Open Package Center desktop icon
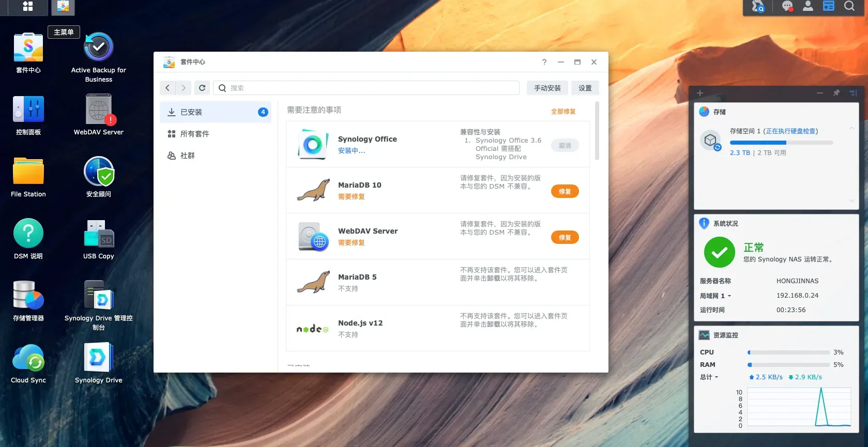Image resolution: width=868 pixels, height=447 pixels. point(28,48)
